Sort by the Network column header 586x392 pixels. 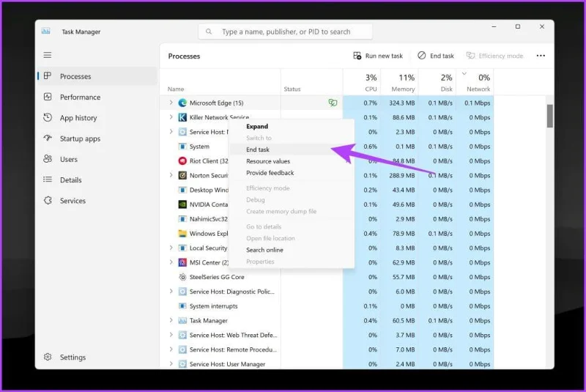pos(475,82)
